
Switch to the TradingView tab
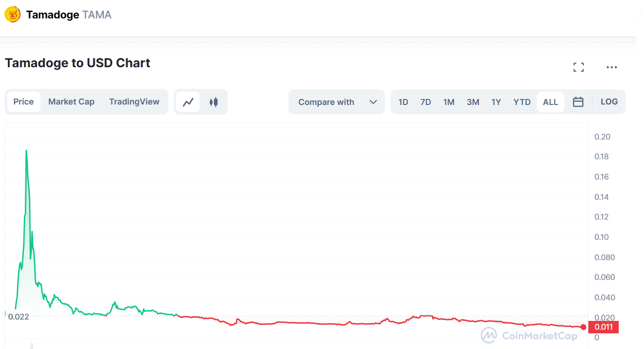point(134,102)
